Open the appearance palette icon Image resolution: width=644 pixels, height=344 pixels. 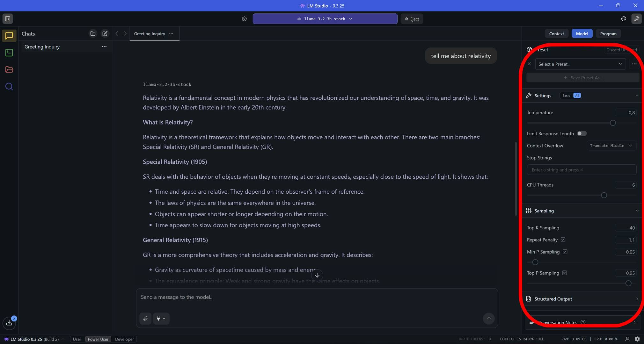624,19
